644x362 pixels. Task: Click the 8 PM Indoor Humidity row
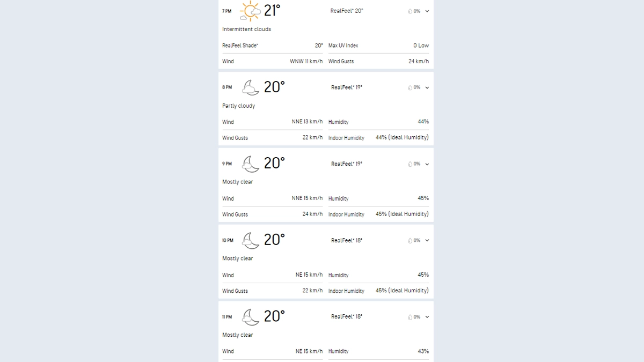(x=378, y=138)
